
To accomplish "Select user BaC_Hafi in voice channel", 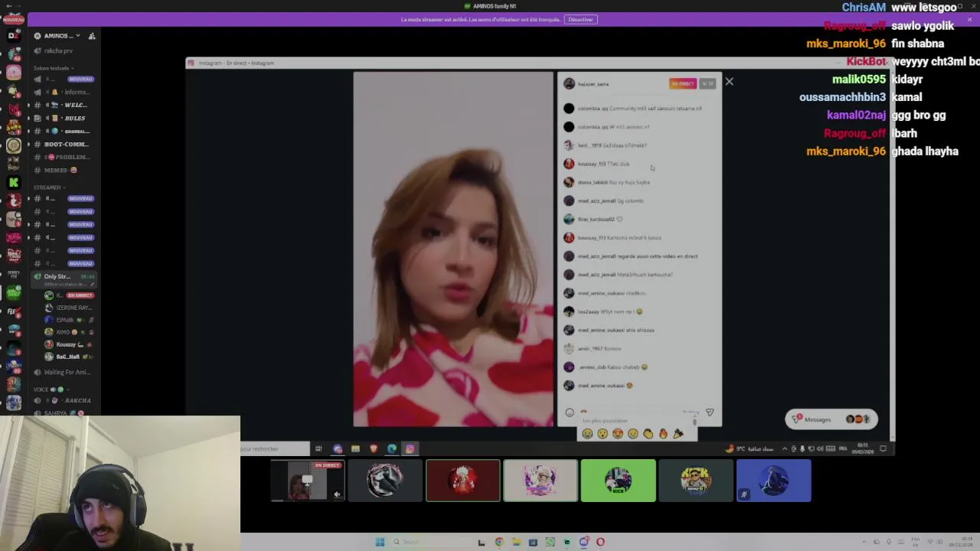I will (67, 357).
